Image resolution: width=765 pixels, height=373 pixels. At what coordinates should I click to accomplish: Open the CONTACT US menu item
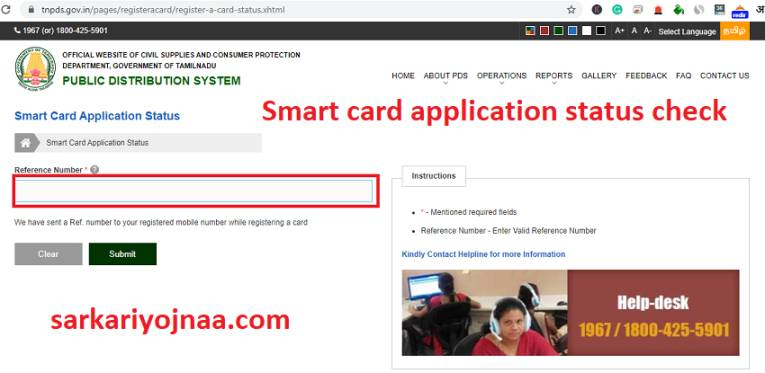(725, 76)
